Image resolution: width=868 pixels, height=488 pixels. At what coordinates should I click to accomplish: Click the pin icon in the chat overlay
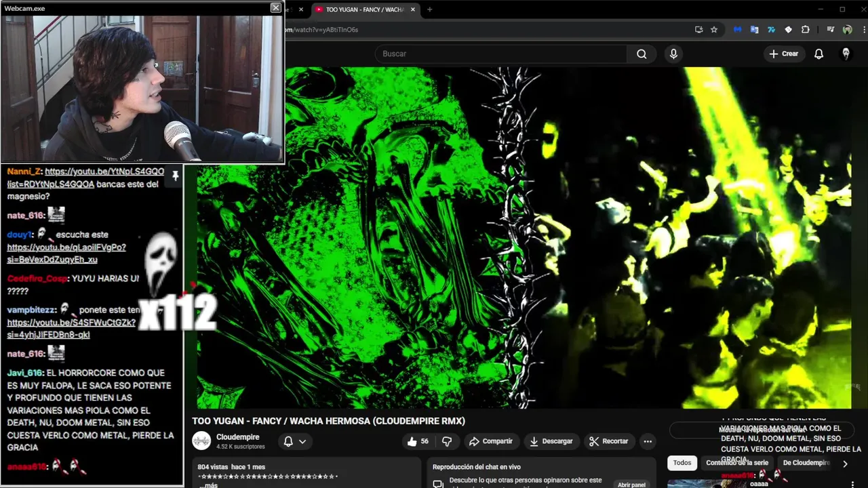coord(175,176)
